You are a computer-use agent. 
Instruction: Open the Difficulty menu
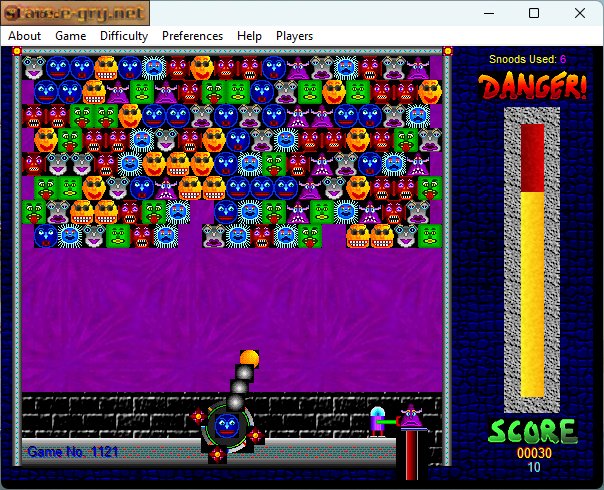tap(124, 36)
